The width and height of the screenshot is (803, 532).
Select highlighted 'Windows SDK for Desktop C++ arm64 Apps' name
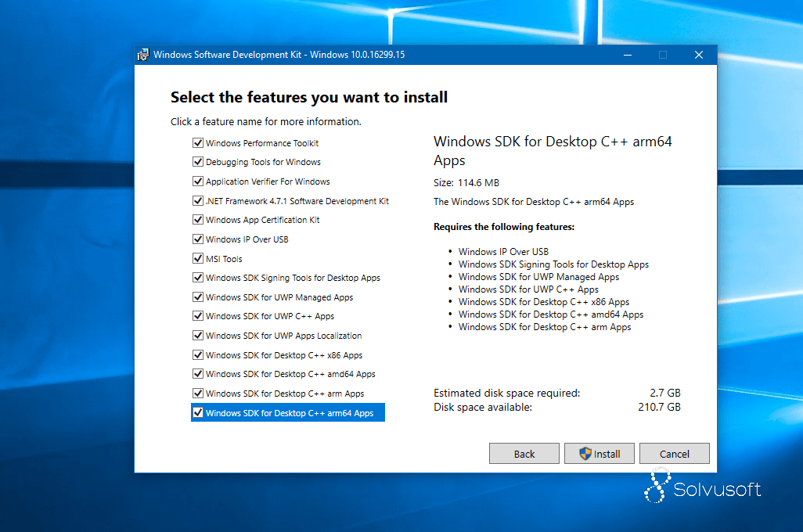click(290, 413)
